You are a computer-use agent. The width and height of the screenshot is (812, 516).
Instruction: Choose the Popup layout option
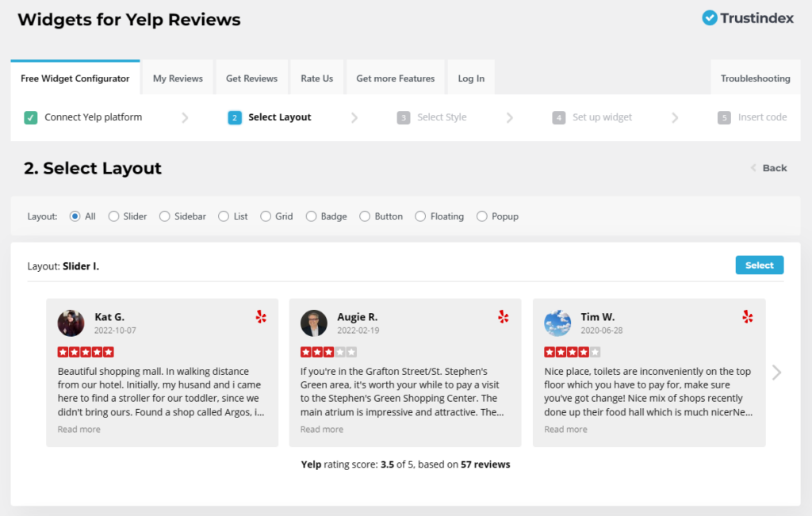tap(481, 216)
